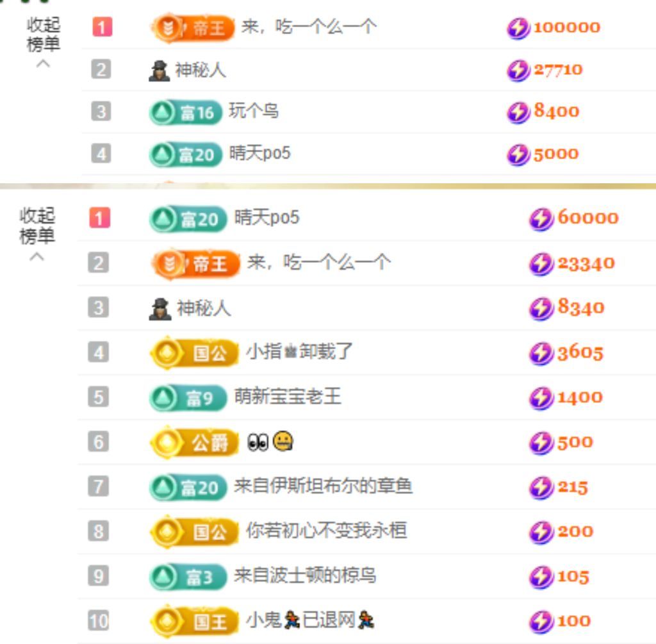Screen dimensions: 656x644
Task: Click the 公爵 badge in rank 6 row
Action: coord(195,442)
